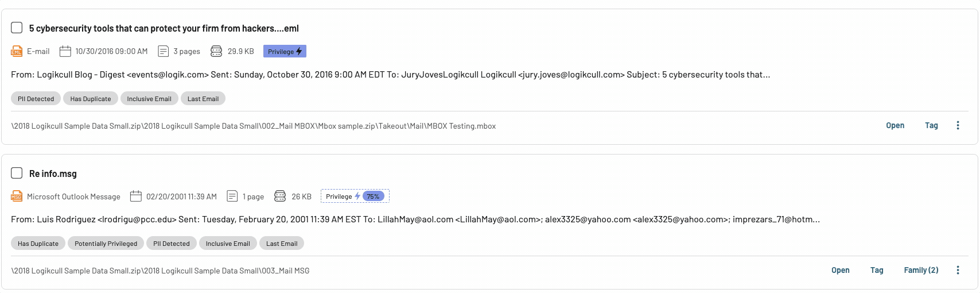Viewport: 980px width, 293px height.
Task: Open the cybersecurity tools email document
Action: point(895,125)
